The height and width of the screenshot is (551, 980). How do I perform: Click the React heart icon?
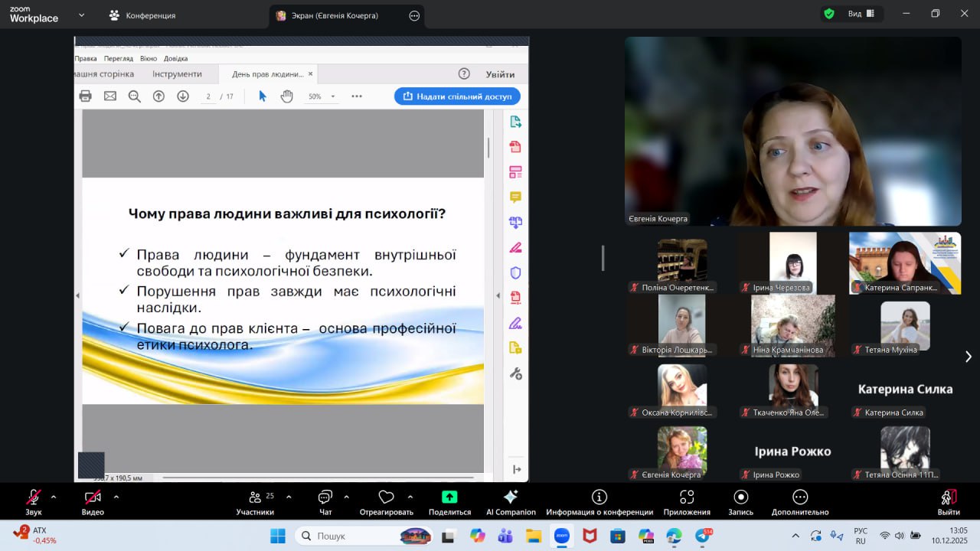pos(386,497)
